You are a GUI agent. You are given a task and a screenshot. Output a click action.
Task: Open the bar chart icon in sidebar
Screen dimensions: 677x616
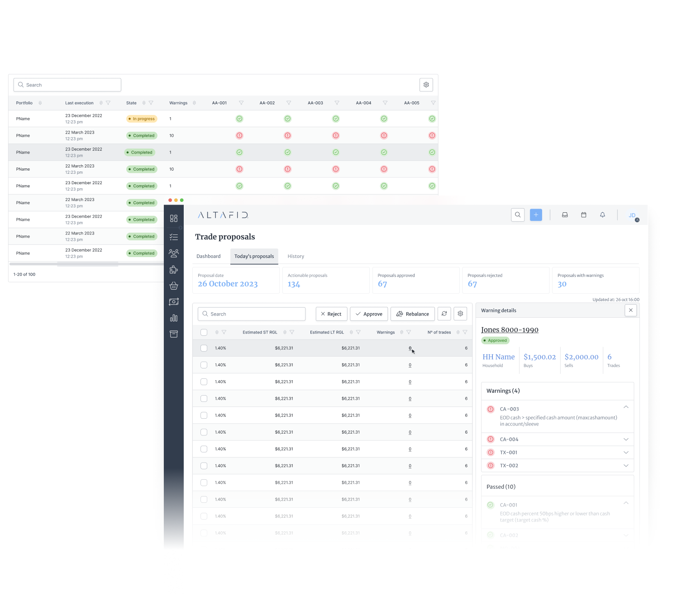pos(174,318)
